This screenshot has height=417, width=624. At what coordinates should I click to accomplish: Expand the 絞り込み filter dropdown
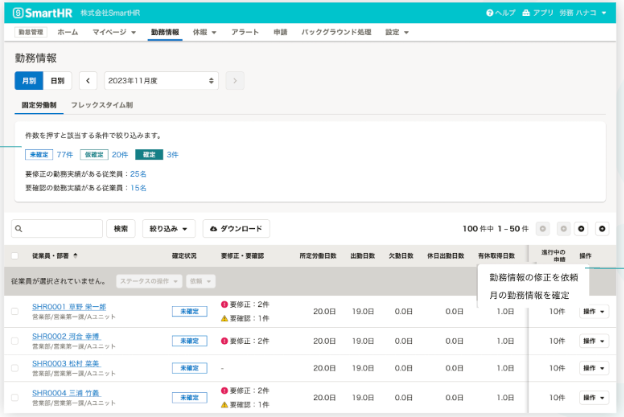[x=168, y=229]
